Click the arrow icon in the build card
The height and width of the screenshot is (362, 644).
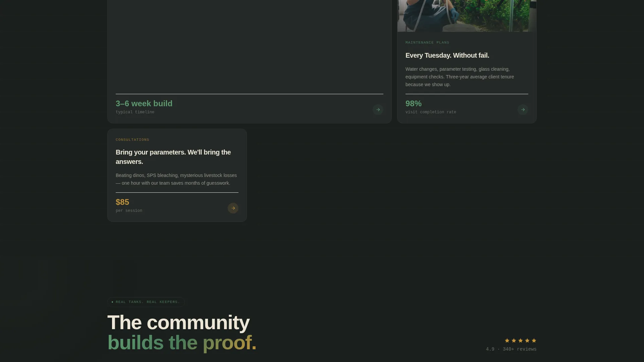tap(378, 110)
